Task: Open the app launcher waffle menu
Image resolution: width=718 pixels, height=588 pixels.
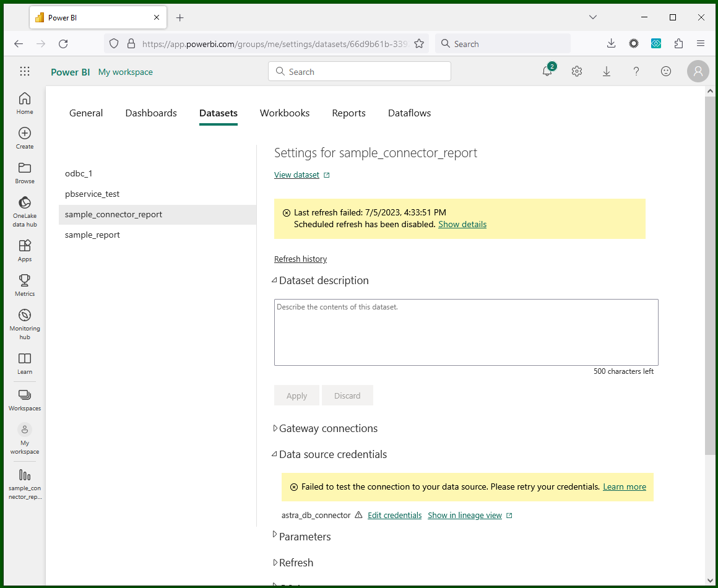Action: pyautogui.click(x=25, y=71)
